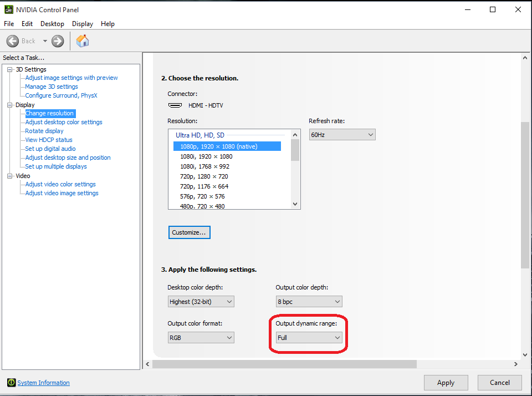532x396 pixels.
Task: Open the File menu
Action: coord(9,24)
